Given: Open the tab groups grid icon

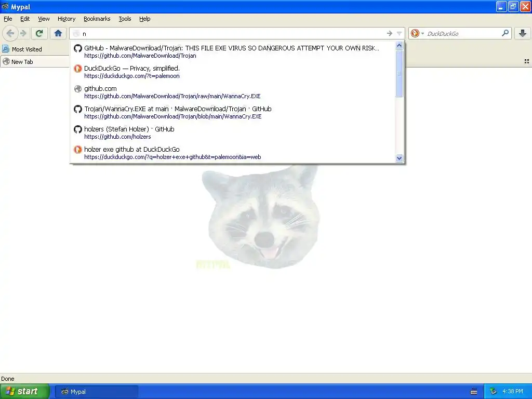Looking at the screenshot, I should [x=527, y=61].
